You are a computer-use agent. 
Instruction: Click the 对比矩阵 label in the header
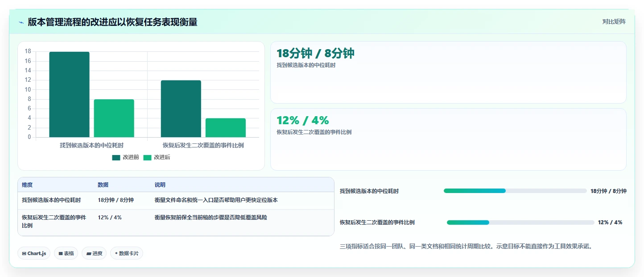614,22
